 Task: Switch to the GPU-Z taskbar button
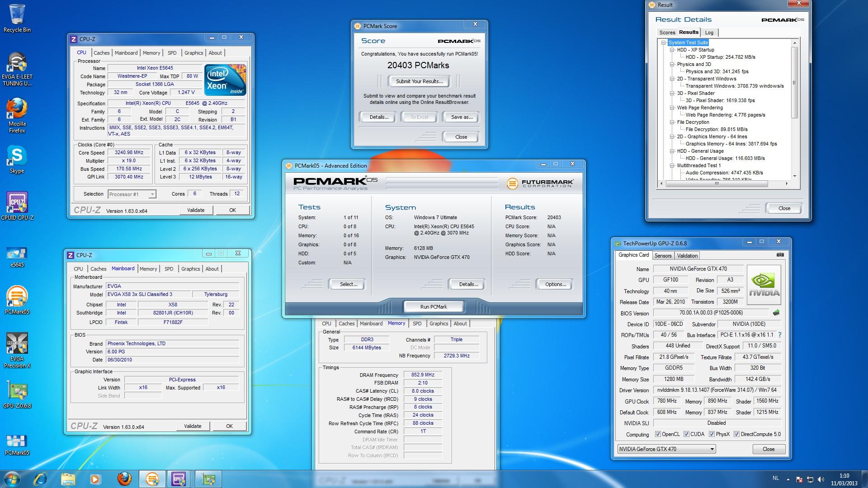coord(208,479)
